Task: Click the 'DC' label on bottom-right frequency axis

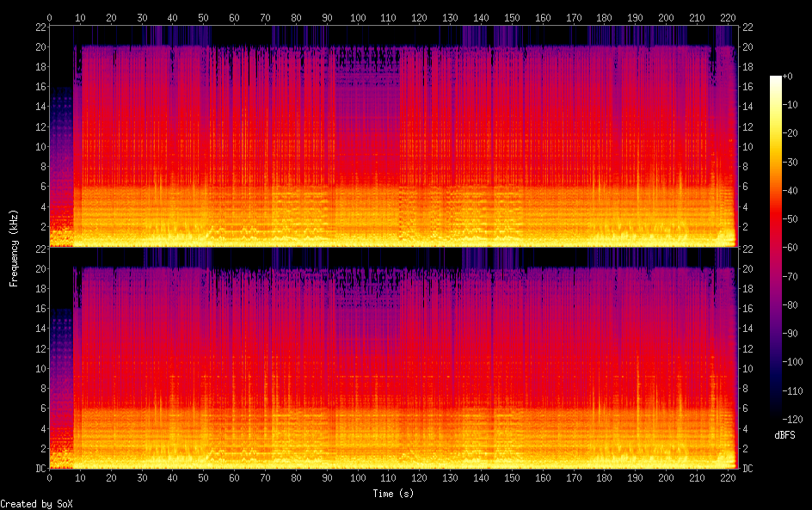Action: click(x=748, y=469)
